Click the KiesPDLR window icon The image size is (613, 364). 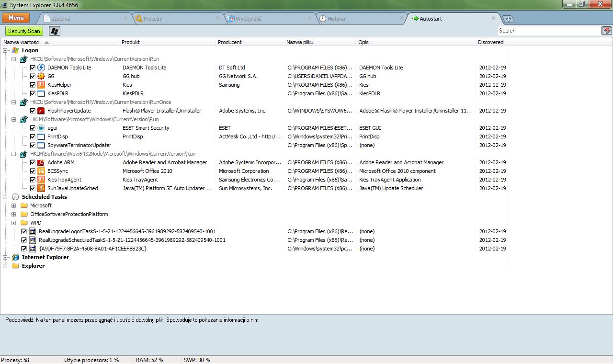point(41,93)
